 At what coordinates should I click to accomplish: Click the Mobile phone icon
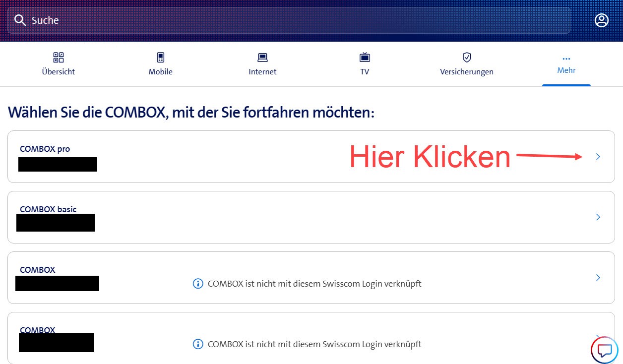pyautogui.click(x=161, y=58)
